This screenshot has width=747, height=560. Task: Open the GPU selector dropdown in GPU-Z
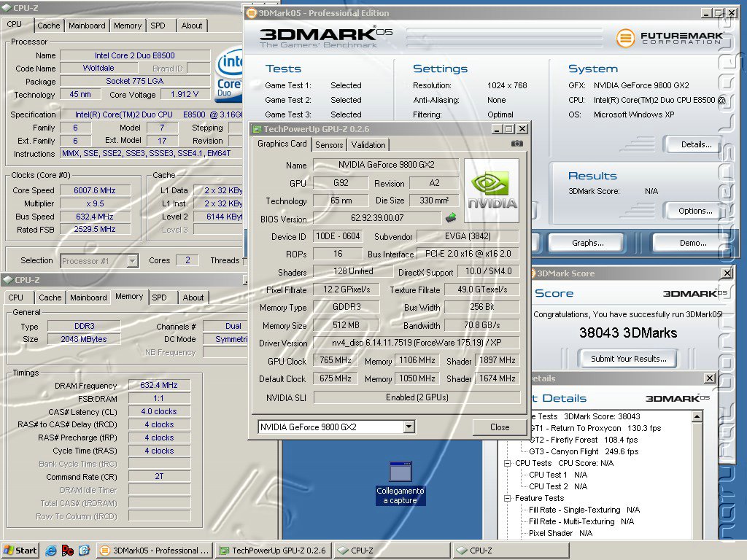(409, 427)
